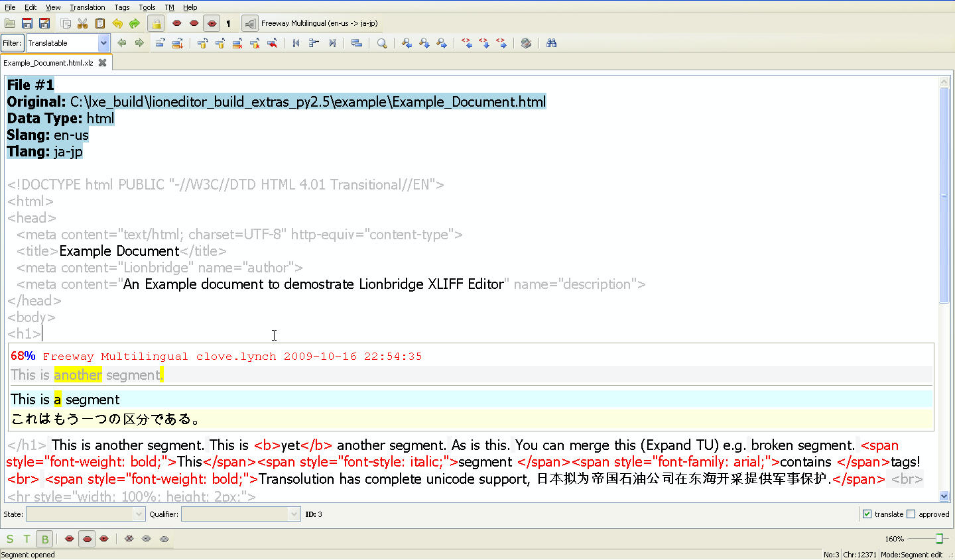The image size is (955, 560).
Task: Open the TM menu
Action: [169, 7]
